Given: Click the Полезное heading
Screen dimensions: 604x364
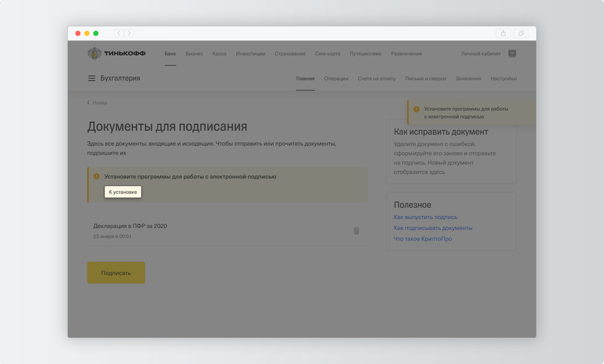Looking at the screenshot, I should coord(412,205).
